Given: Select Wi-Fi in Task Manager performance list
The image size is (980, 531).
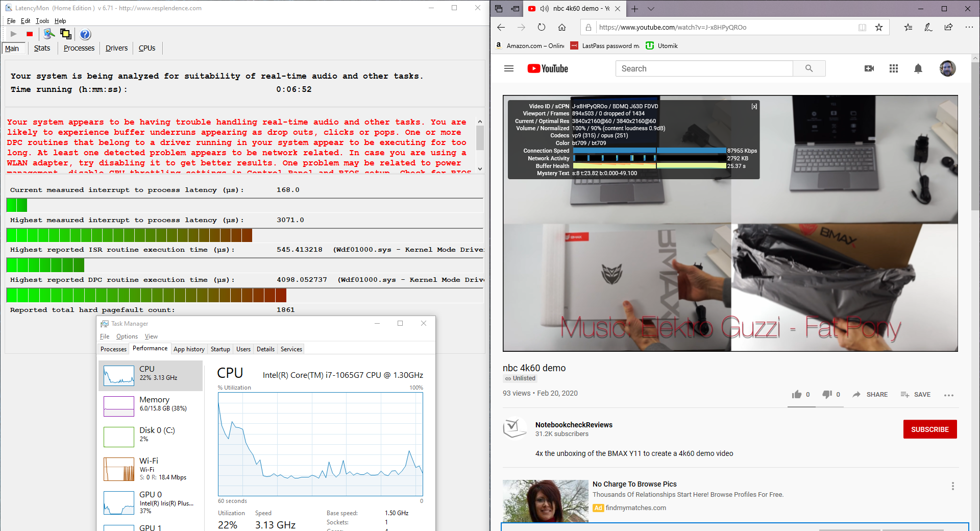Looking at the screenshot, I should (x=151, y=469).
